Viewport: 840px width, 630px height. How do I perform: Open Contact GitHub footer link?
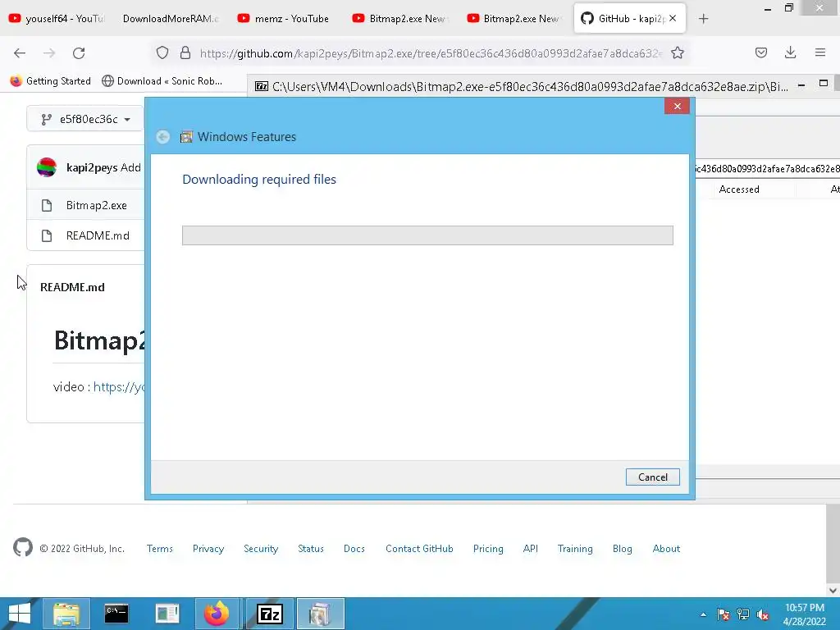[x=419, y=549]
